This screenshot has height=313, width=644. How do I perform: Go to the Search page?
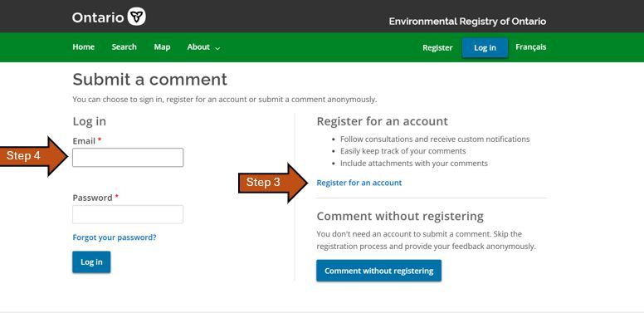pos(124,46)
